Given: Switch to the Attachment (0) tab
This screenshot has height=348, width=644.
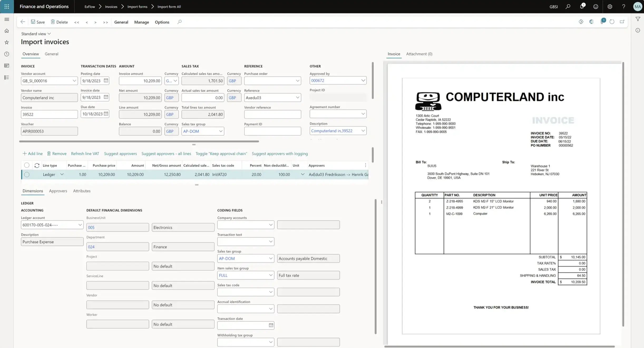Looking at the screenshot, I should (419, 54).
